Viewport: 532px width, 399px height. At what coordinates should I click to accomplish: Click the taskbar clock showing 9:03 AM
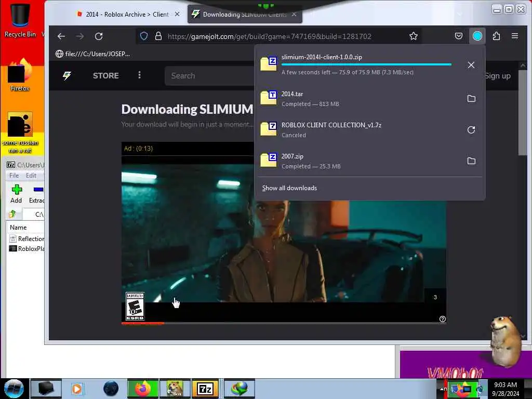(506, 389)
